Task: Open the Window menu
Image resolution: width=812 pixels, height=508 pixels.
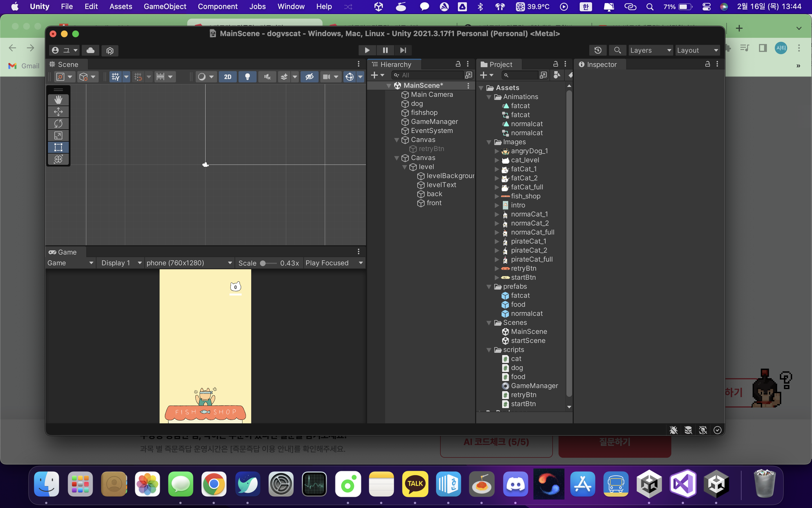Action: pos(291,6)
